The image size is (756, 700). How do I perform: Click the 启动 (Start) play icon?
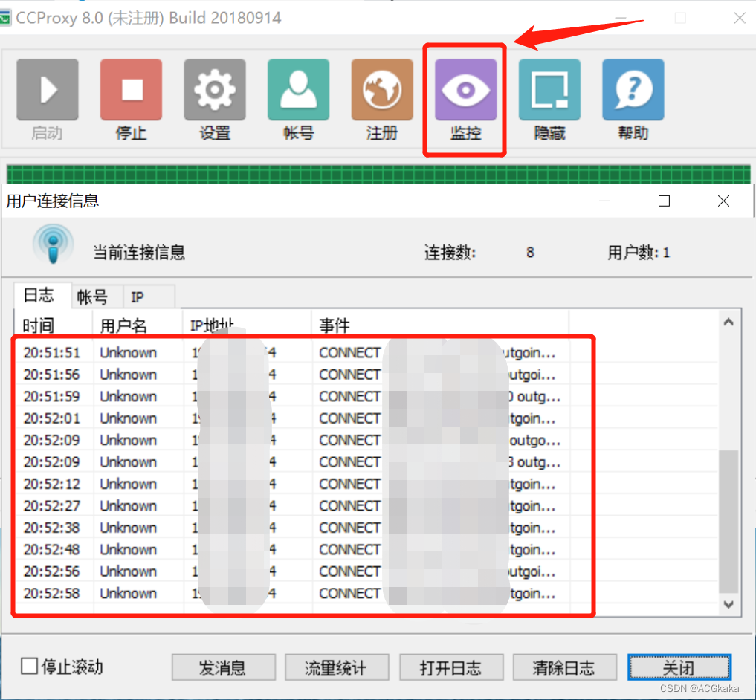48,90
